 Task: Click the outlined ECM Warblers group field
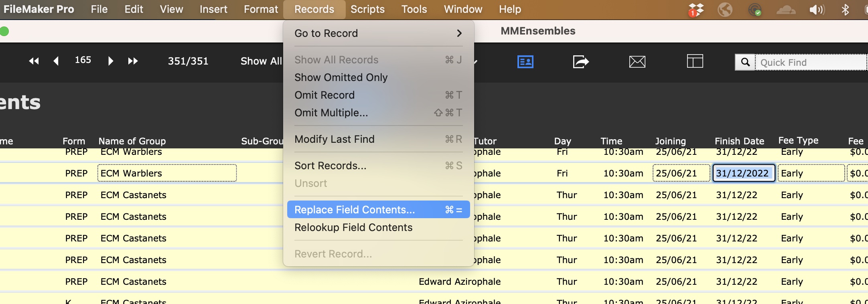tap(167, 173)
